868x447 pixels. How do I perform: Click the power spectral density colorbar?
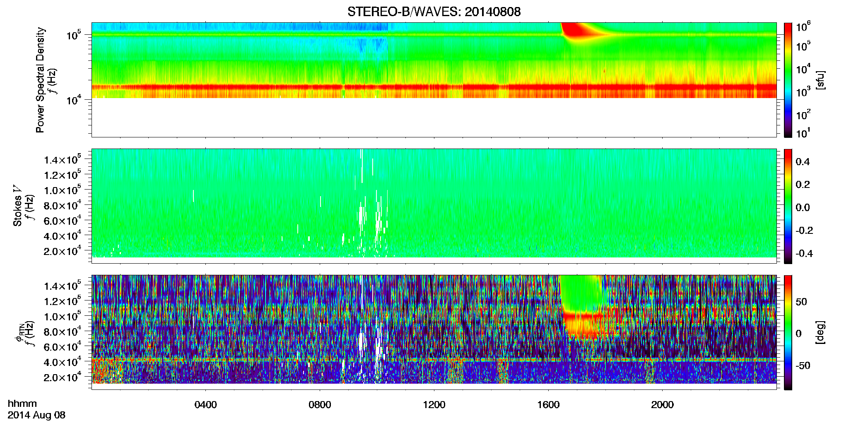(x=788, y=80)
